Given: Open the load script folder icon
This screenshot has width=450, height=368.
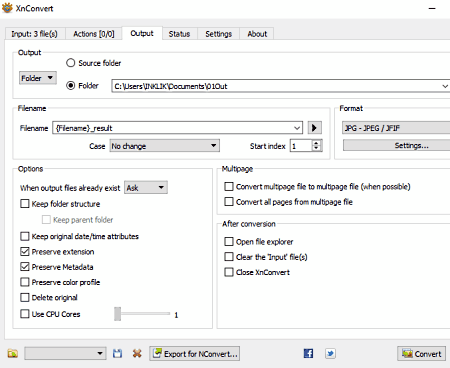Looking at the screenshot, I should pos(13,354).
